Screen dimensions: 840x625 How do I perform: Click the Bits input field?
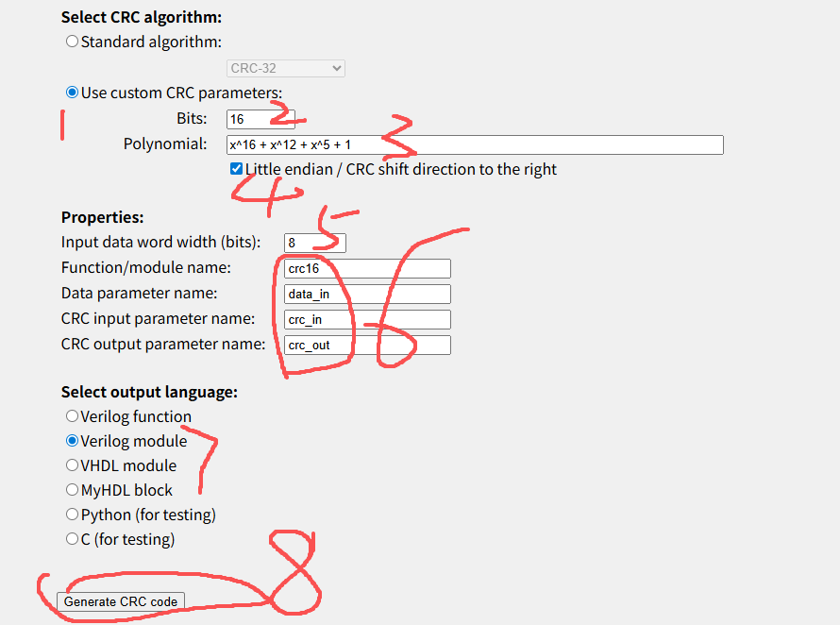[260, 119]
